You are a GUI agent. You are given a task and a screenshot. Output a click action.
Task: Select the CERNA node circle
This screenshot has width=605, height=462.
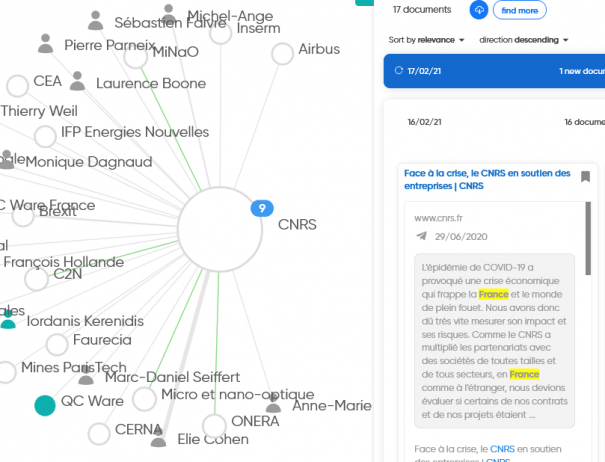pos(99,434)
